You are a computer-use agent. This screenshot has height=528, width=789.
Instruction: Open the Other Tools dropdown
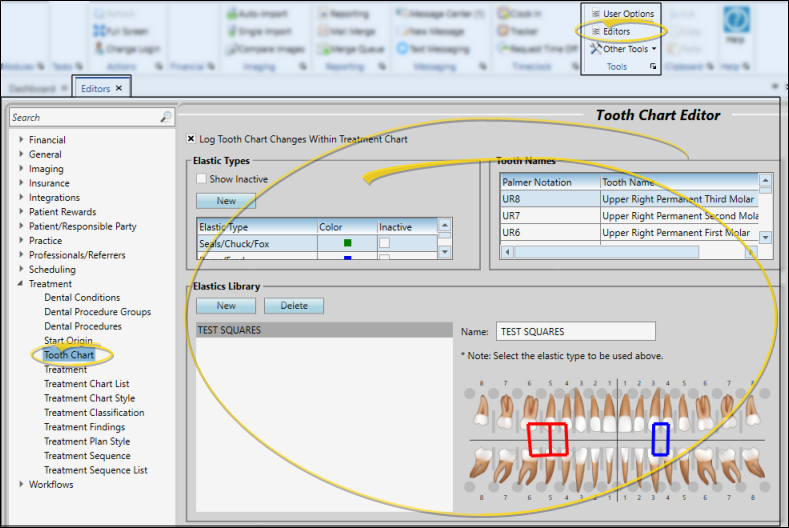pyautogui.click(x=626, y=49)
